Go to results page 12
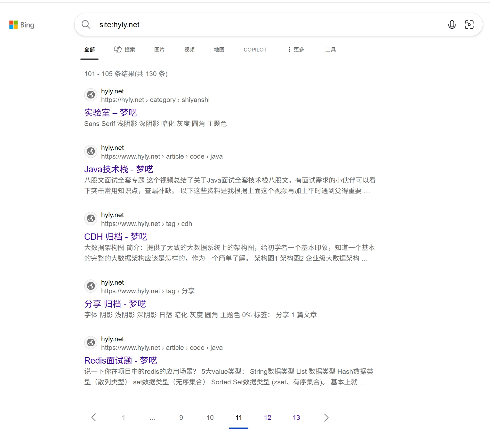The width and height of the screenshot is (490, 448). click(268, 418)
